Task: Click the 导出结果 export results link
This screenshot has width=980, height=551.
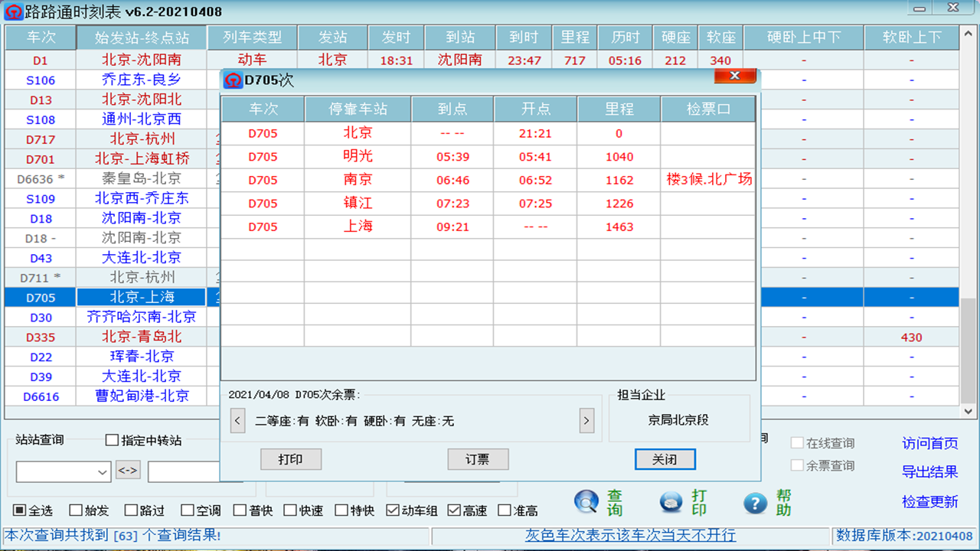Action: coord(929,472)
